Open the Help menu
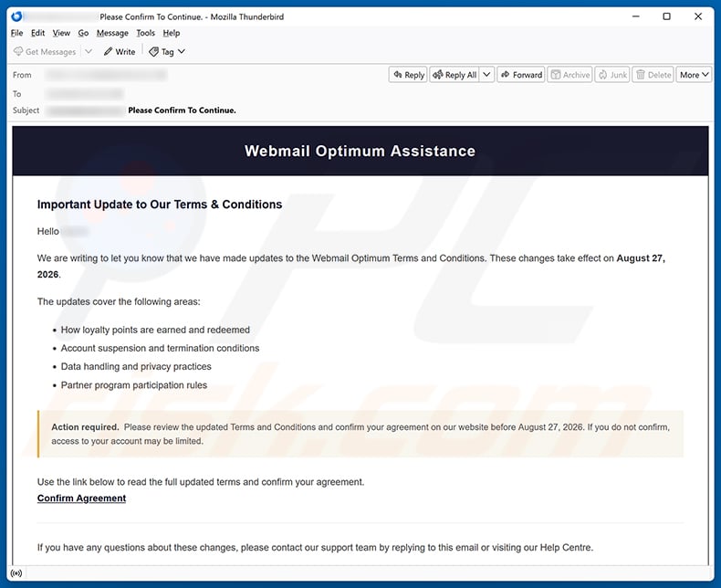The width and height of the screenshot is (721, 588). (171, 33)
